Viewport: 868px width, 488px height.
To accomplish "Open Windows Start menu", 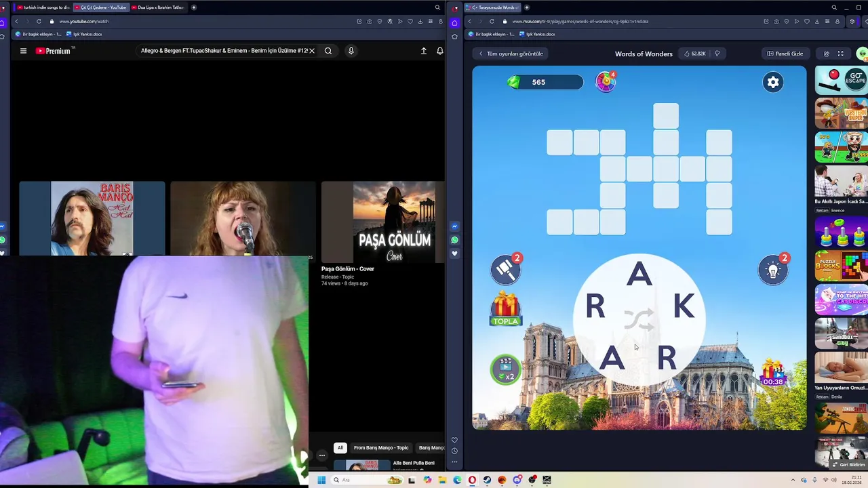I will (321, 480).
